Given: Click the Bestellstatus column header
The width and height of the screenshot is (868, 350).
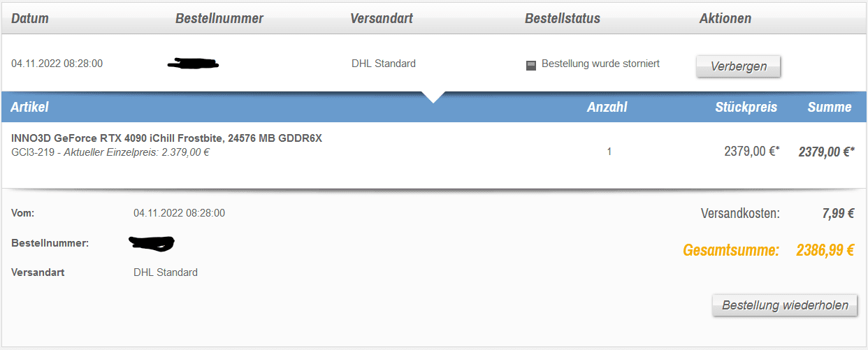Looking at the screenshot, I should [x=563, y=18].
